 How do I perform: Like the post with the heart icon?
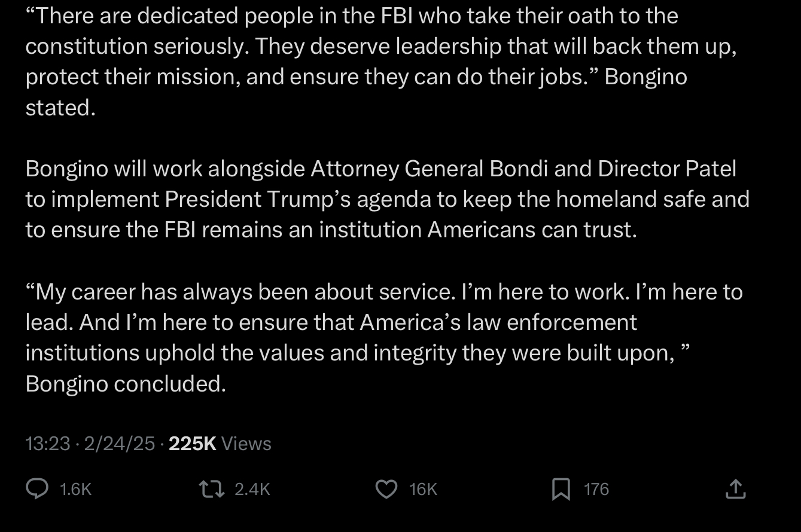pyautogui.click(x=386, y=489)
